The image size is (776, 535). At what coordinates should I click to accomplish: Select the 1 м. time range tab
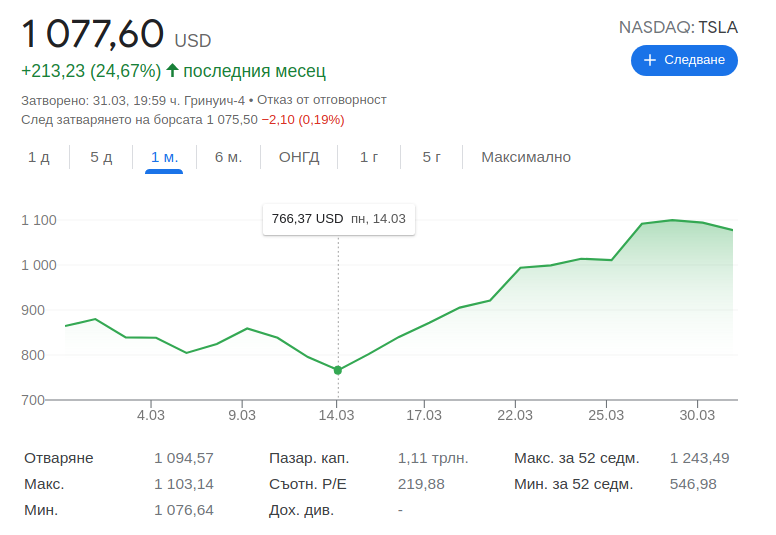164,157
